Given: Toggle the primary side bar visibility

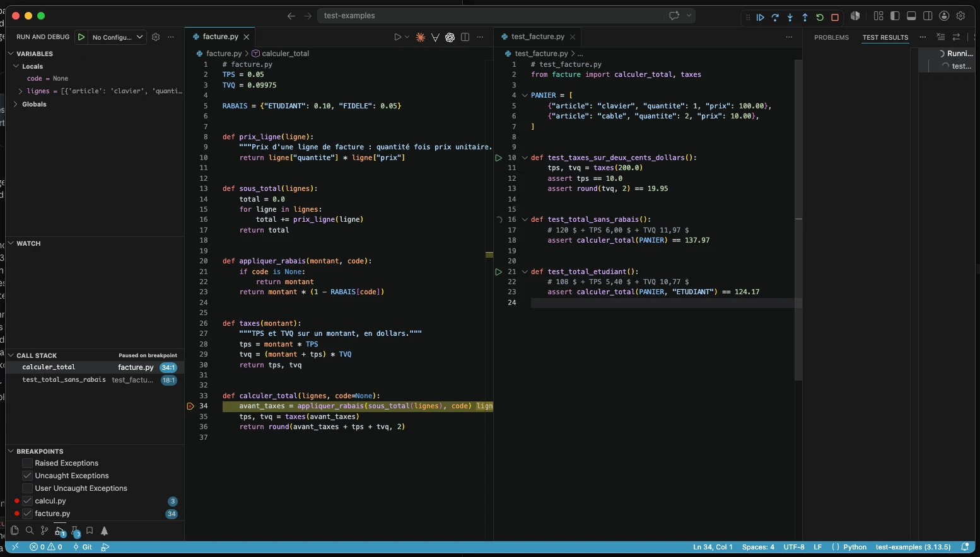Looking at the screenshot, I should pos(895,16).
